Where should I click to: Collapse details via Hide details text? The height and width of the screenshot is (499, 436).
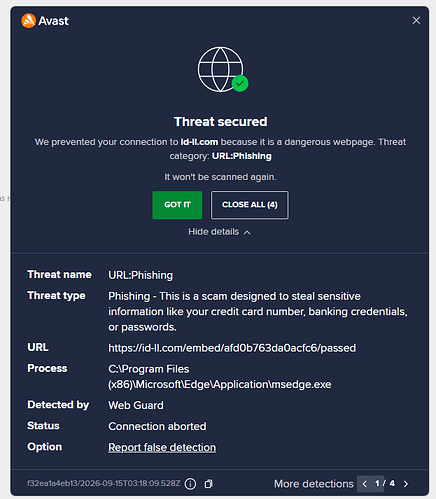click(x=213, y=232)
